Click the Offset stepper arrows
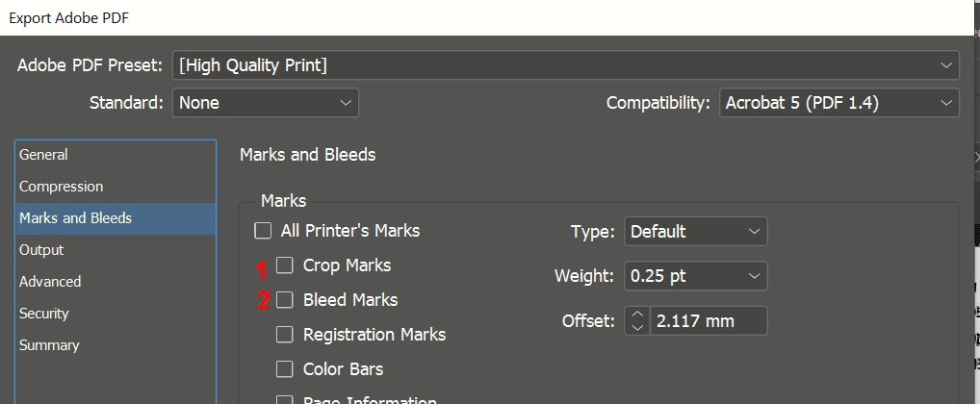The width and height of the screenshot is (980, 404). click(x=638, y=321)
